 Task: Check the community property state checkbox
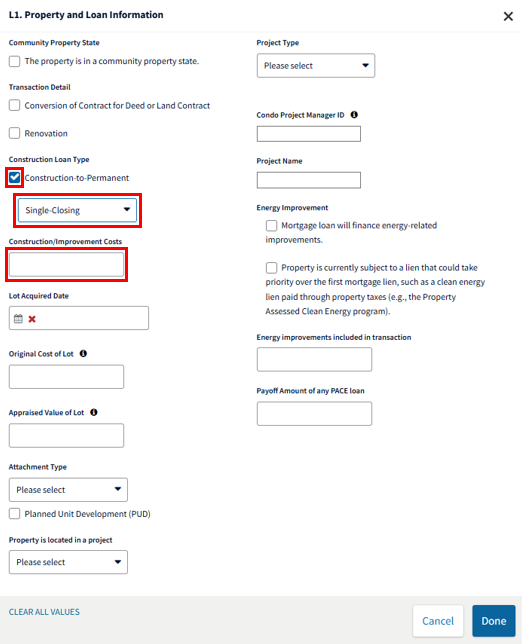[x=14, y=61]
